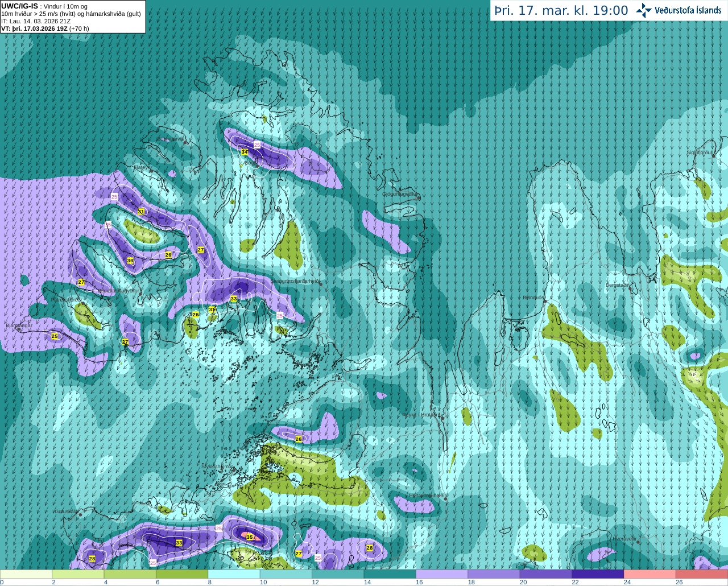The image size is (728, 586).
Task: Click the Stykkishólmur station label
Action: (217, 467)
